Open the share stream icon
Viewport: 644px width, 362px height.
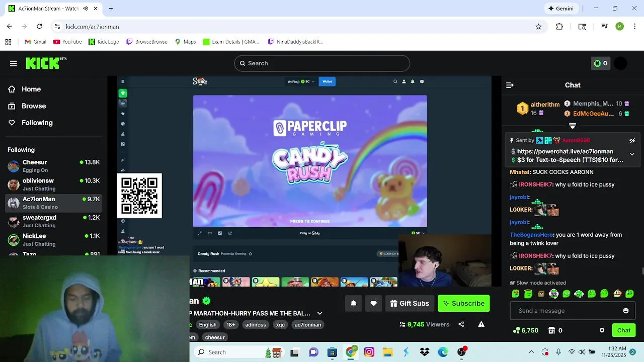pyautogui.click(x=461, y=324)
